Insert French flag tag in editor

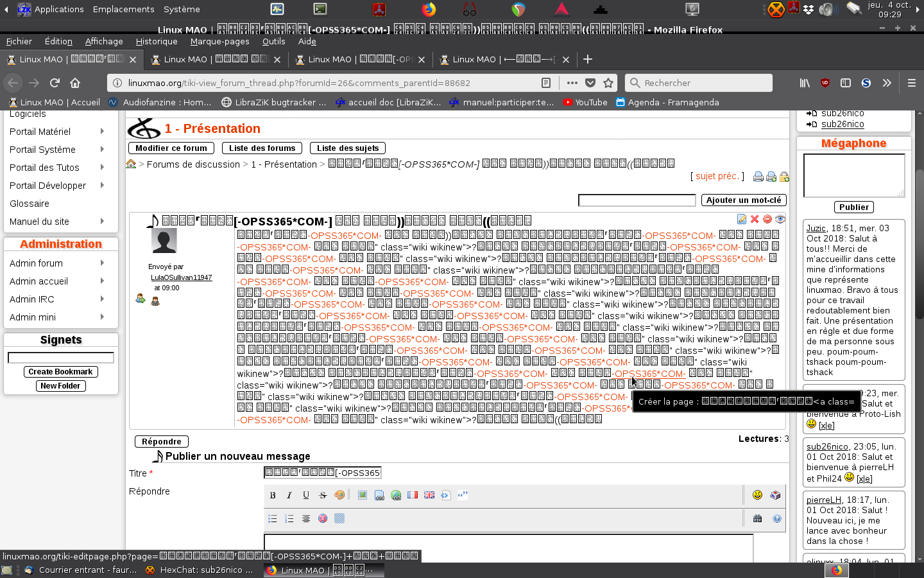point(413,495)
